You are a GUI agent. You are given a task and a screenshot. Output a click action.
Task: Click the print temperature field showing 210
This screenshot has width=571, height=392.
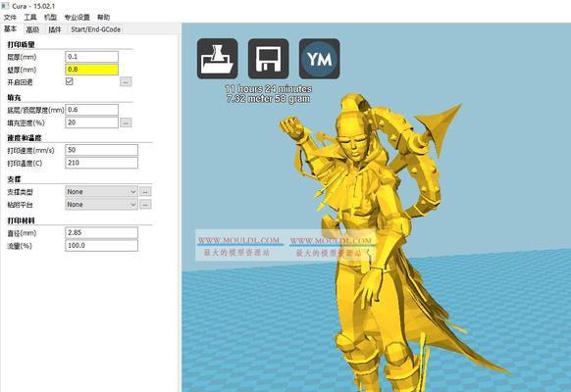pyautogui.click(x=102, y=163)
